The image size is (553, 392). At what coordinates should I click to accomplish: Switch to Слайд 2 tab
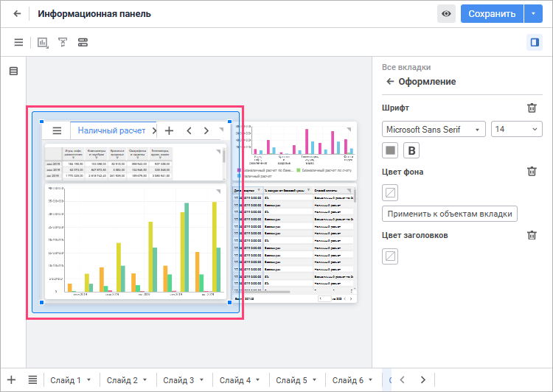(x=122, y=380)
